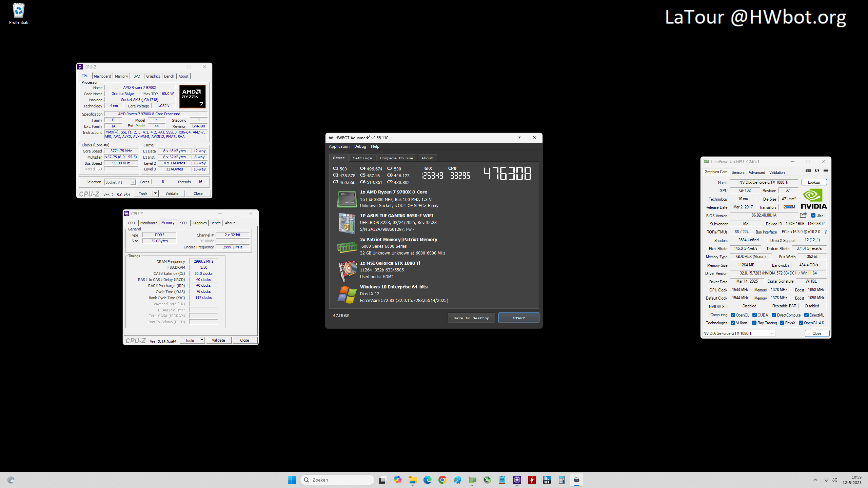Open Google Chrome from the taskbar
Screen dimensions: 868x488
point(442,480)
